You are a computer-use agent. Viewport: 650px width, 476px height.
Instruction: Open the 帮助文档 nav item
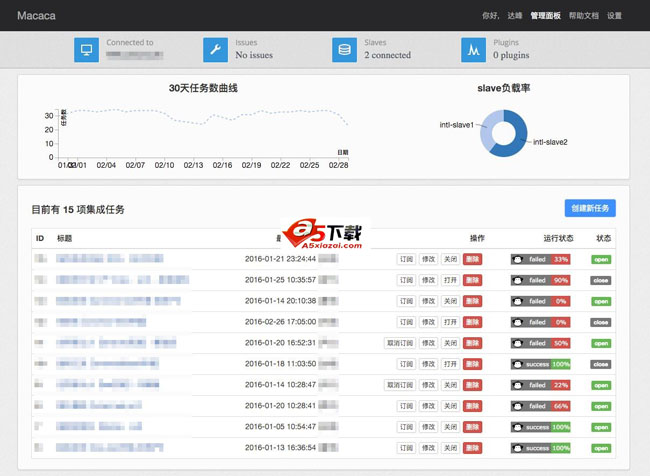(x=584, y=16)
